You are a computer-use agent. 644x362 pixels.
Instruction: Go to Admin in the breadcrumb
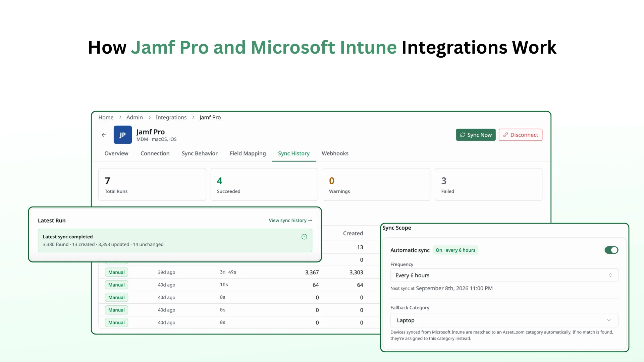point(135,117)
